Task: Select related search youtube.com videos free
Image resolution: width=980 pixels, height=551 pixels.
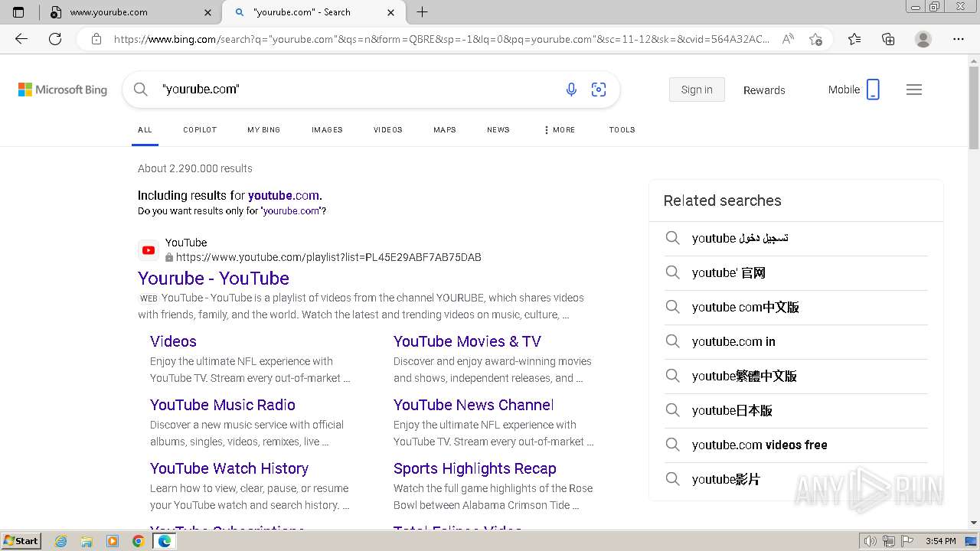Action: click(x=795, y=445)
